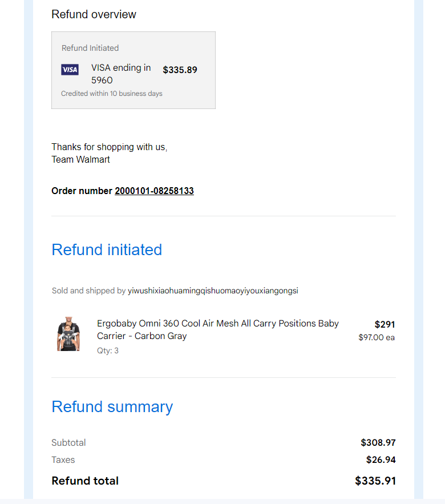Click the 'Team Walmart' signature text
Screen dimensions: 445x504
point(80,159)
